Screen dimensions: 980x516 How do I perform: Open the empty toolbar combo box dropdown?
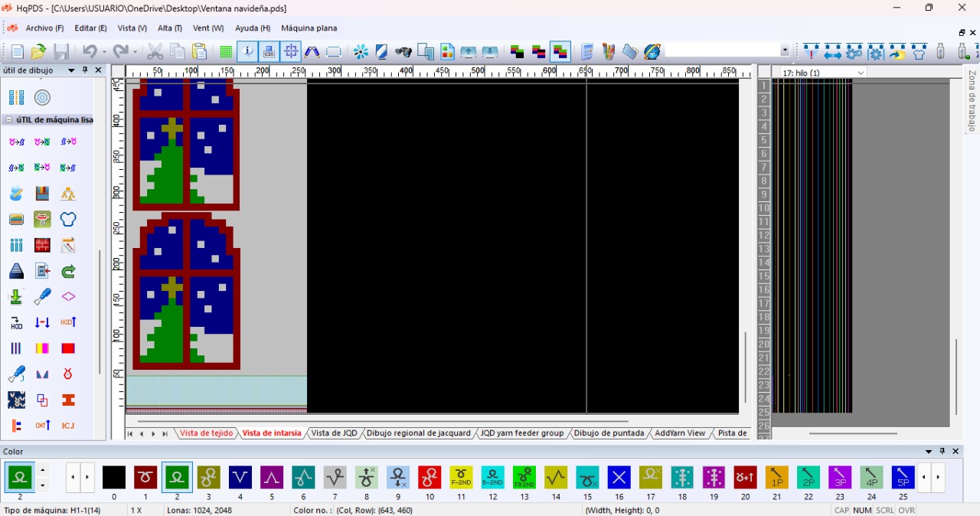[785, 51]
